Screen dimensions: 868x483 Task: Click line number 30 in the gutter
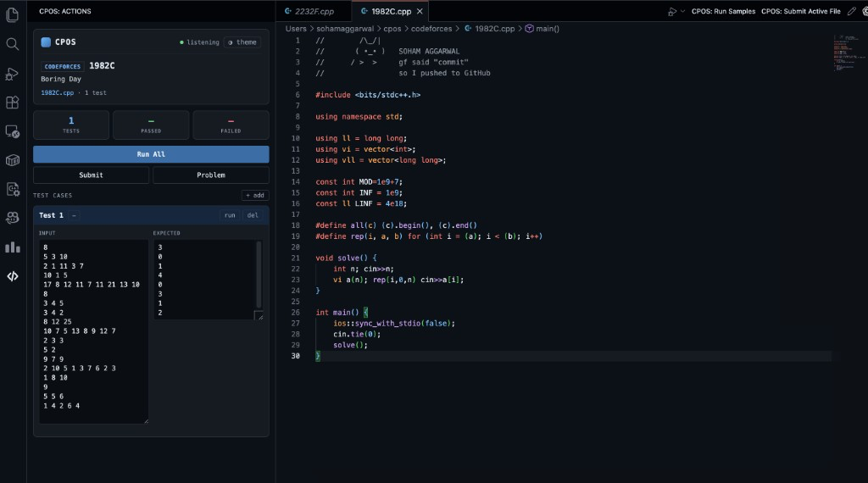(x=296, y=356)
